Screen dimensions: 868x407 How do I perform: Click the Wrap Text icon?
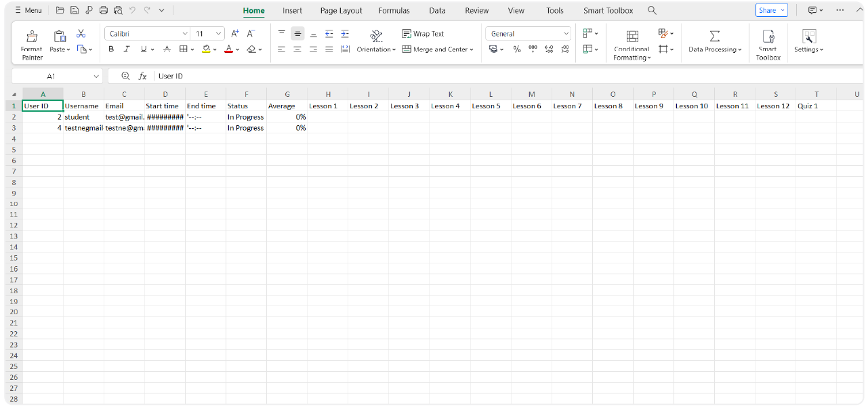[407, 33]
